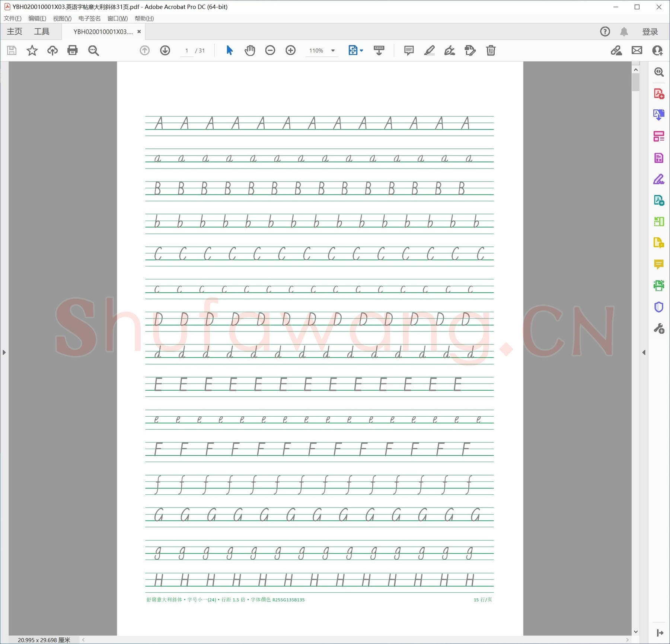Add document to starred favorites
This screenshot has width=670, height=644.
[32, 50]
